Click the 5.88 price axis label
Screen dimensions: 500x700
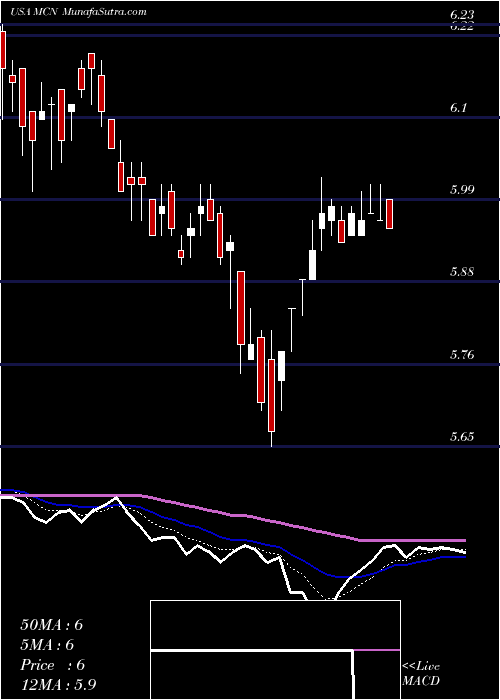pos(462,272)
